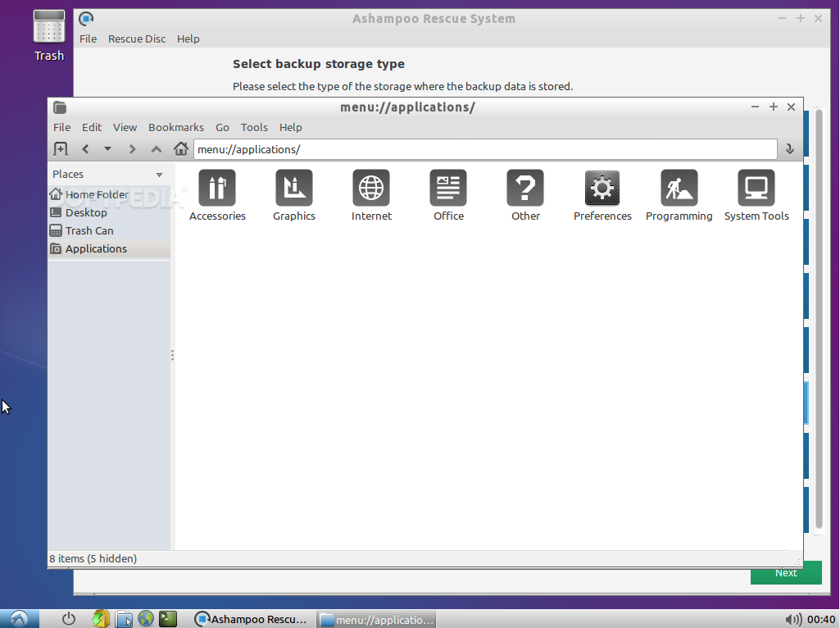Select Desktop in Places sidebar
Screen dimensions: 840x628
click(x=109, y=212)
